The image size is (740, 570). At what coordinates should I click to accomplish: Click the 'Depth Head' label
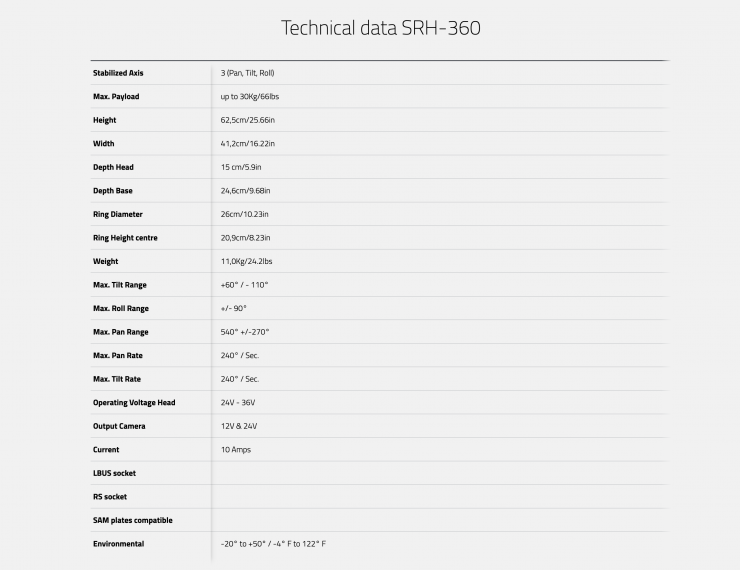[113, 167]
